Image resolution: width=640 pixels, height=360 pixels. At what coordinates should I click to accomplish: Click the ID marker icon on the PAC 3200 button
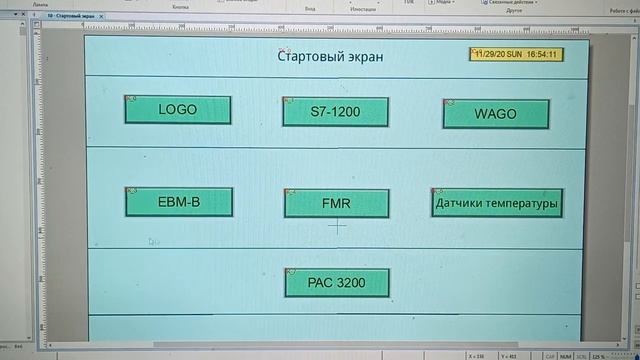tap(291, 271)
